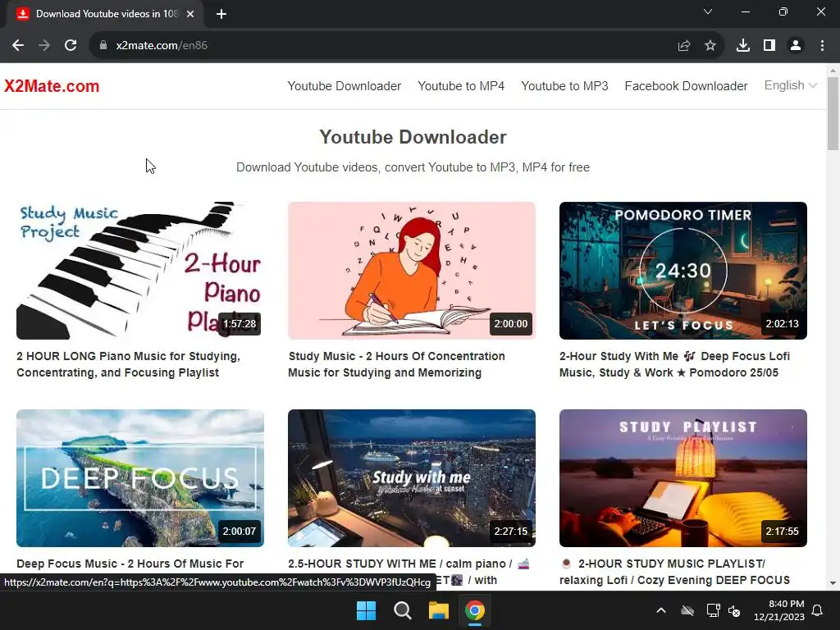Open the Windows Start menu
Screen dimensions: 840x630
(x=367, y=610)
